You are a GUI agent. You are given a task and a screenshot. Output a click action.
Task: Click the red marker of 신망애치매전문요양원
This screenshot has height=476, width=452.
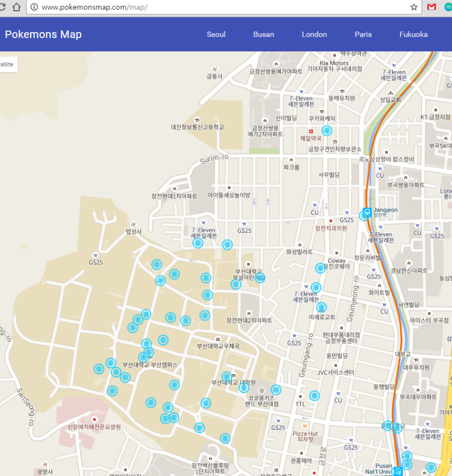point(94,419)
